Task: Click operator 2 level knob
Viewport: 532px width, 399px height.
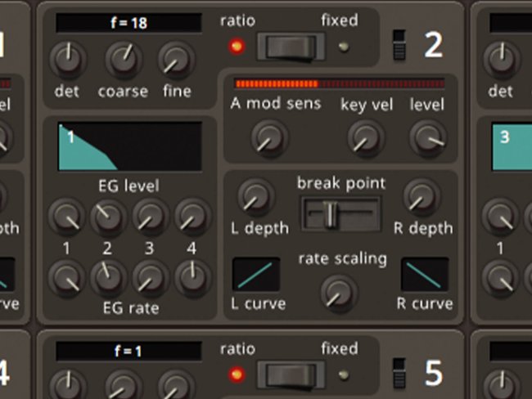Action: click(427, 137)
